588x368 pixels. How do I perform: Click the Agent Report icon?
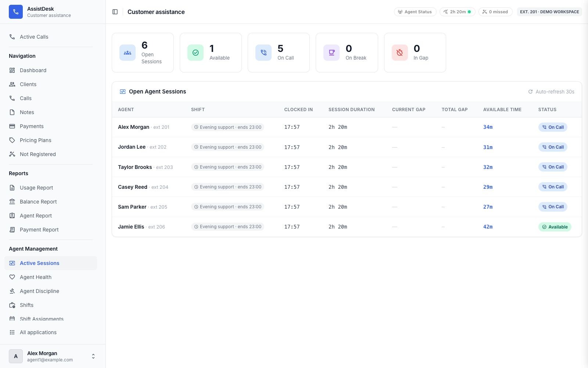12,216
